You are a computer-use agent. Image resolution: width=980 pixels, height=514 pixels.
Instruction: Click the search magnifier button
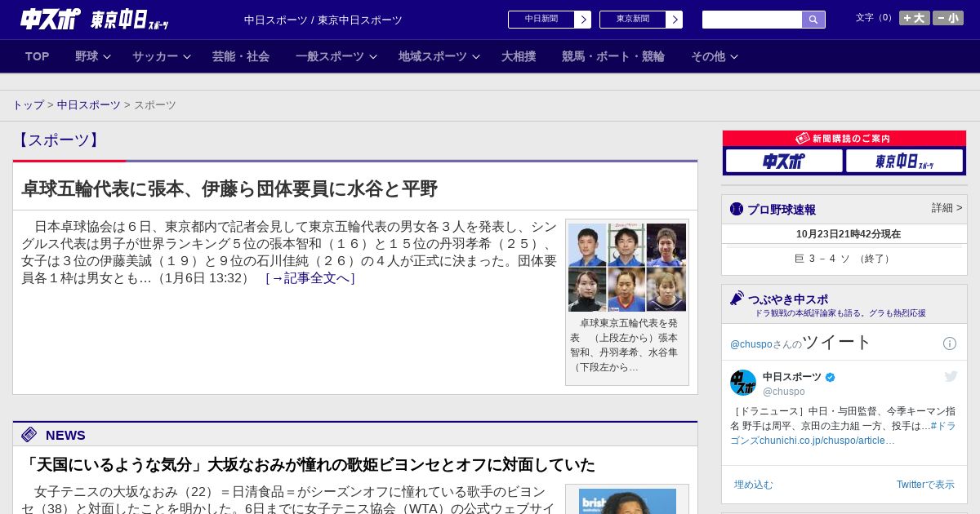813,20
